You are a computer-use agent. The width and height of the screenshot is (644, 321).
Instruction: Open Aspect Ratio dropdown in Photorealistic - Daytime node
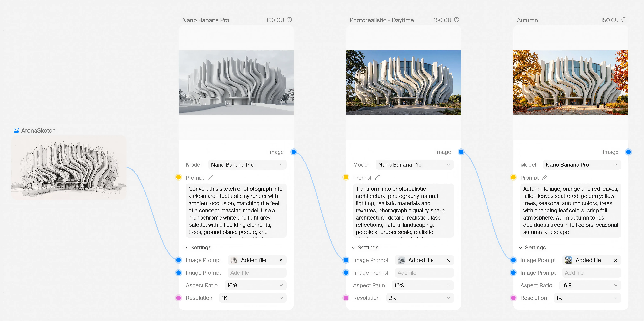click(423, 285)
